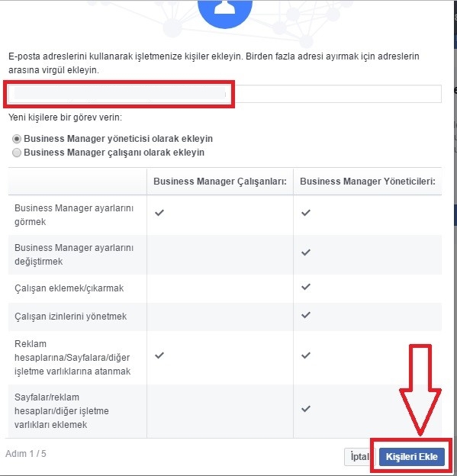Click the Business Manager ayarlarını değiştirmek label

[74, 254]
